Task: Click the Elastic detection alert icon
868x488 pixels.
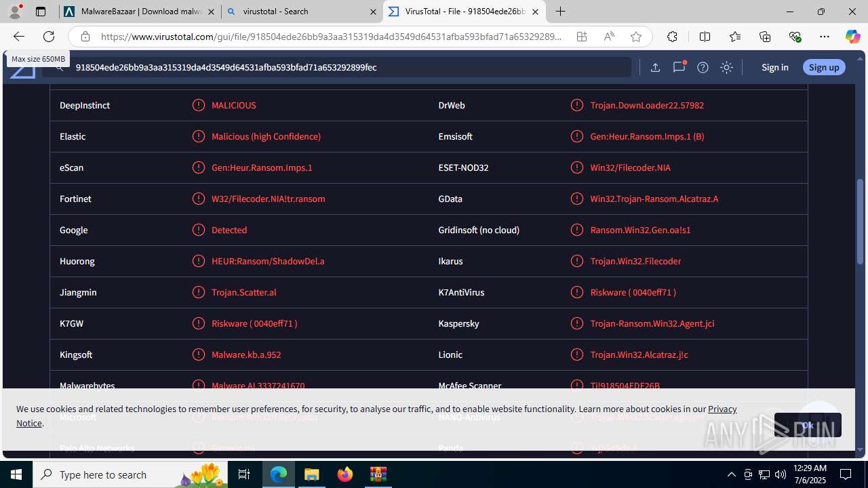Action: click(198, 136)
